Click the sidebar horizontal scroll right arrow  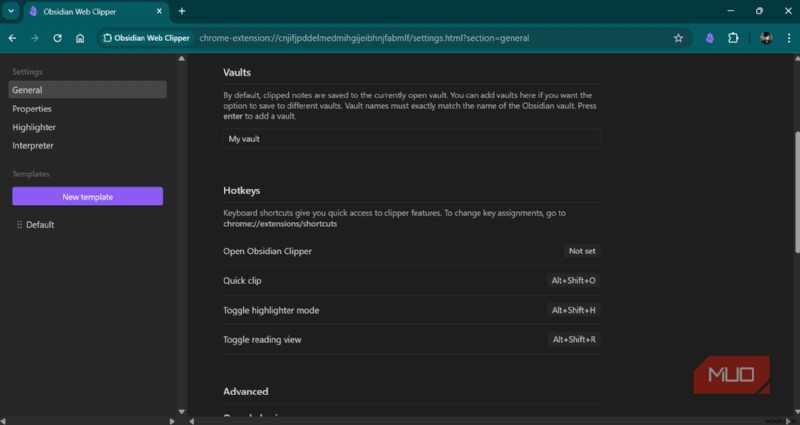[172, 421]
